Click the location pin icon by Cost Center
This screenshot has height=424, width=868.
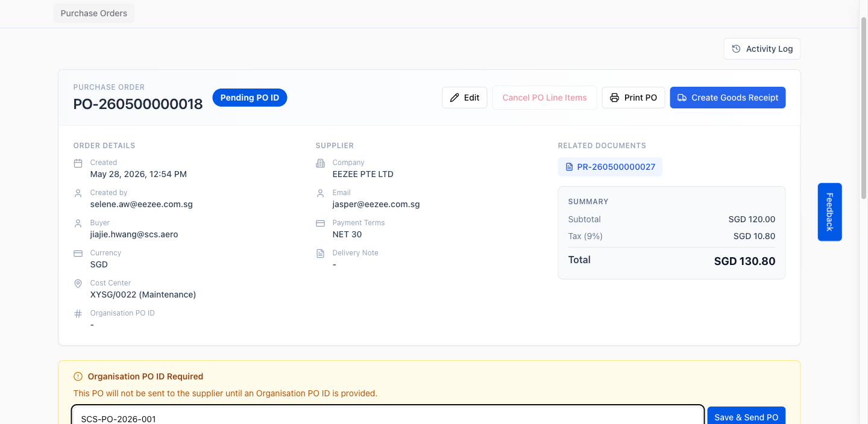78,284
